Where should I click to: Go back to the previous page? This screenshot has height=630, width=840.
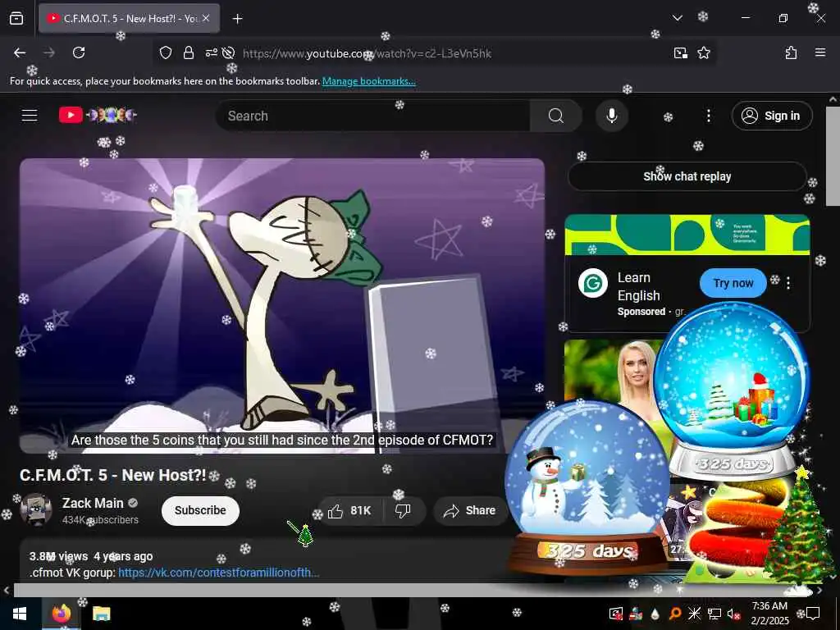pyautogui.click(x=20, y=52)
